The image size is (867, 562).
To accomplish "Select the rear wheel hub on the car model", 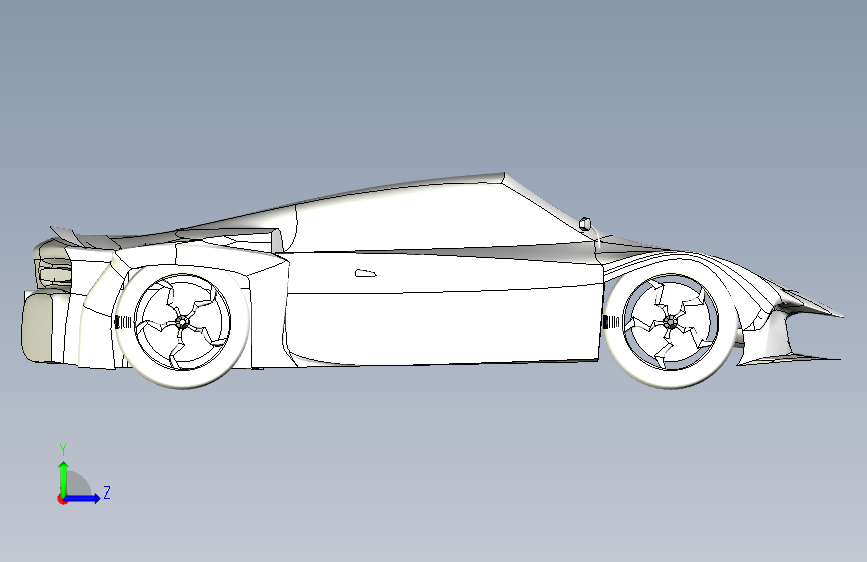I will (x=182, y=322).
